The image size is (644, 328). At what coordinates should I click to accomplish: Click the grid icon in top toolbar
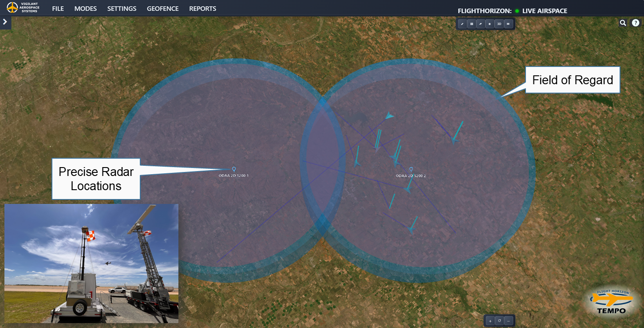pos(472,23)
